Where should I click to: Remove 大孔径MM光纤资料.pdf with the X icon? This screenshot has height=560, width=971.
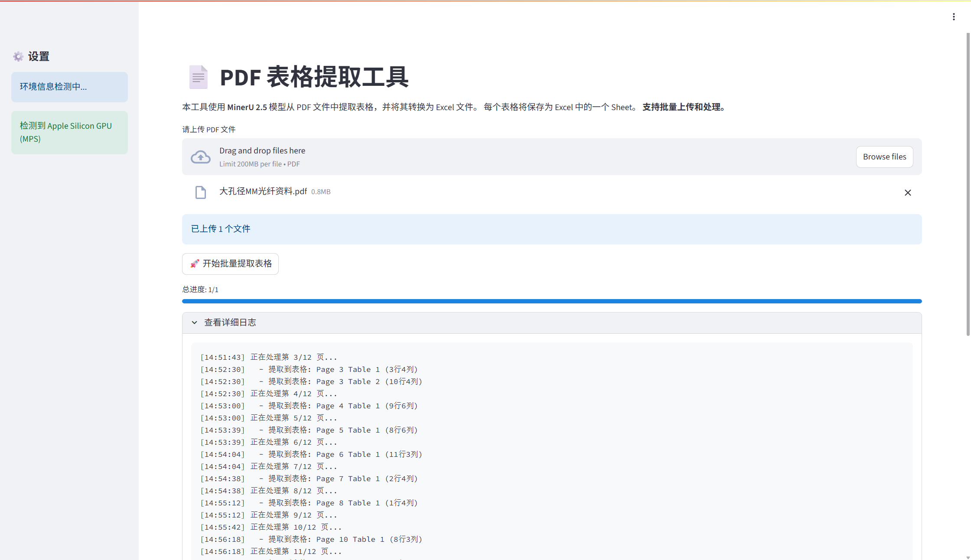tap(908, 192)
